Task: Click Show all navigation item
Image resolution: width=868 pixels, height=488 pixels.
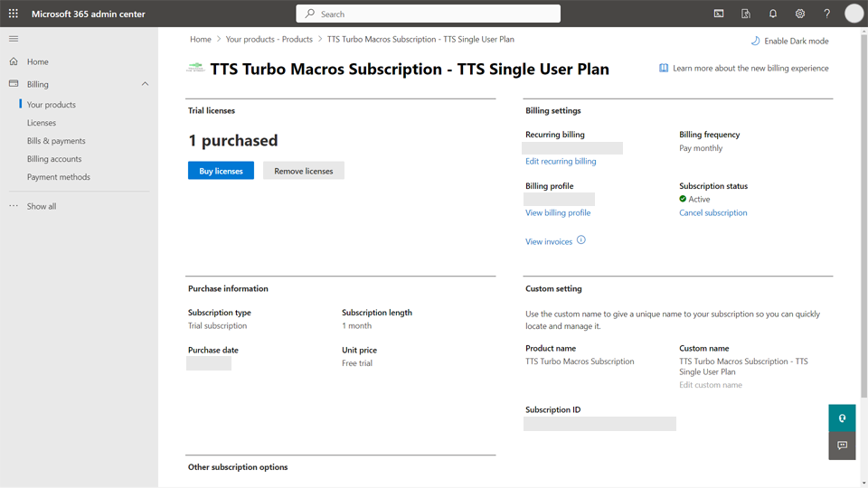Action: 42,206
